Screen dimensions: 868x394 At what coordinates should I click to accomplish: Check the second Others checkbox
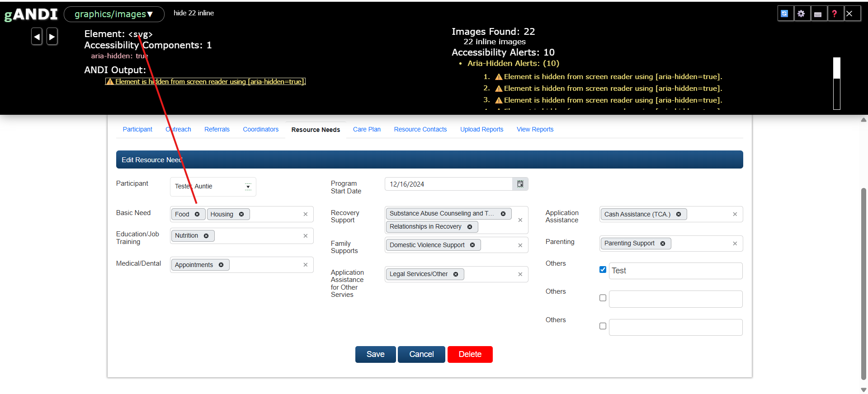(603, 298)
